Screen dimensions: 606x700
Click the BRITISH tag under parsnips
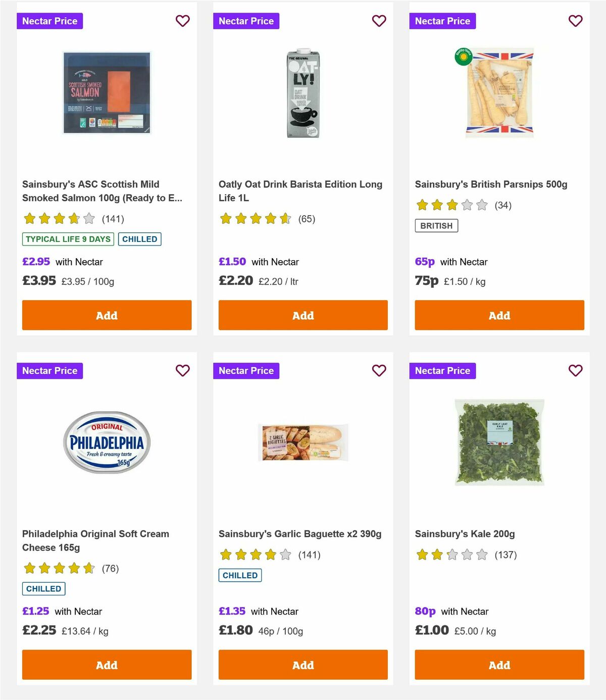coord(436,226)
